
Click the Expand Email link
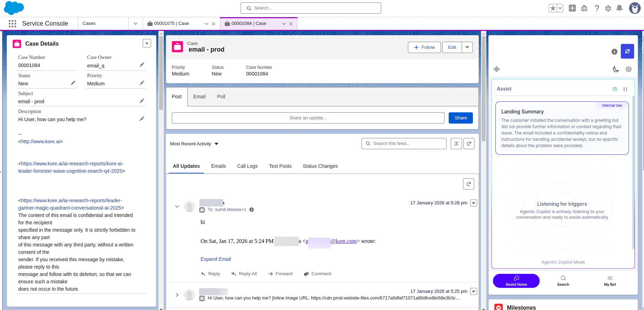pyautogui.click(x=216, y=259)
